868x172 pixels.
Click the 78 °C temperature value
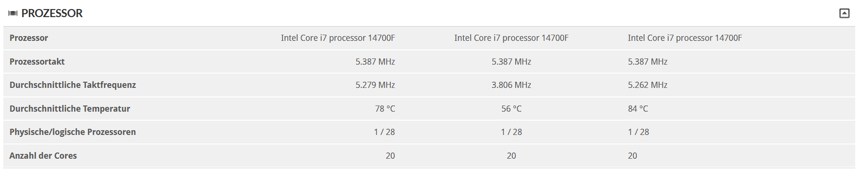[x=385, y=109]
